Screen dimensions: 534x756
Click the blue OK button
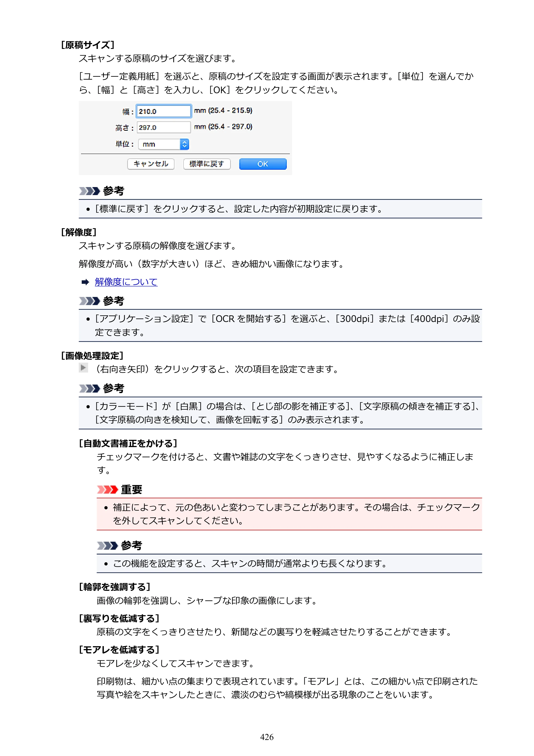[x=262, y=164]
